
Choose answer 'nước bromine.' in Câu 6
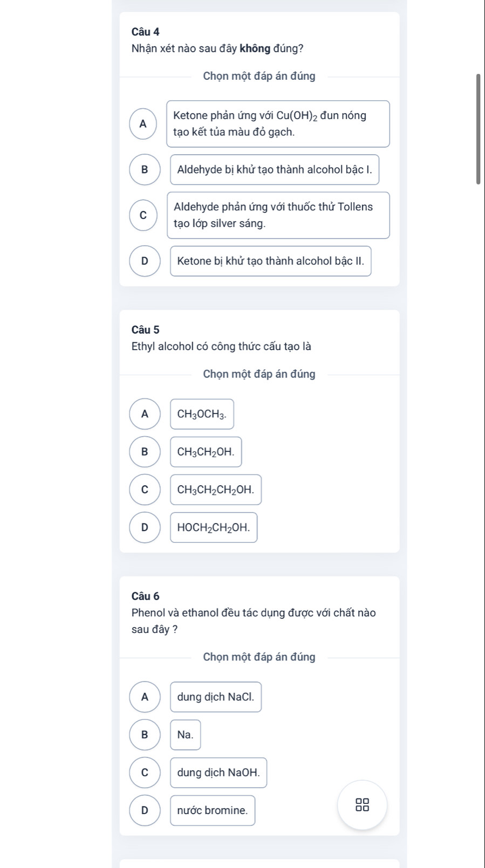(x=213, y=810)
